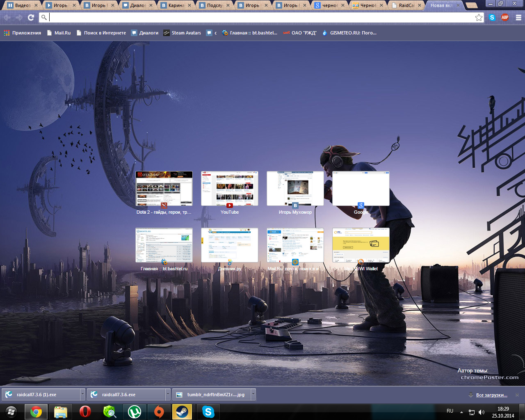Reload the current page
This screenshot has height=420, width=525.
pos(31,18)
